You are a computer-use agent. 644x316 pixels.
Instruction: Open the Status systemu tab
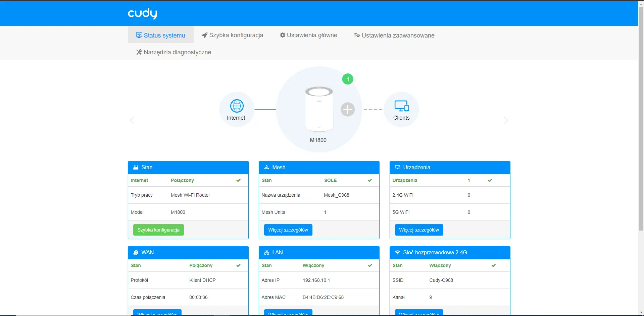click(160, 35)
